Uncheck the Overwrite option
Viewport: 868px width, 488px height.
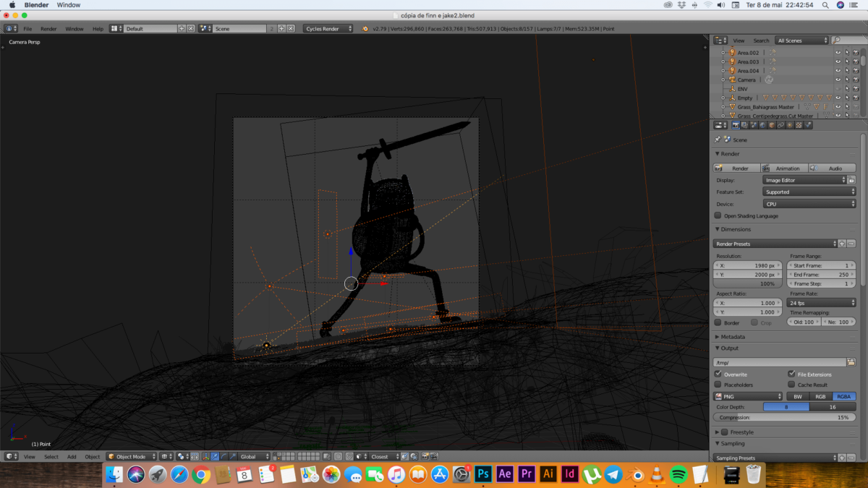click(718, 374)
